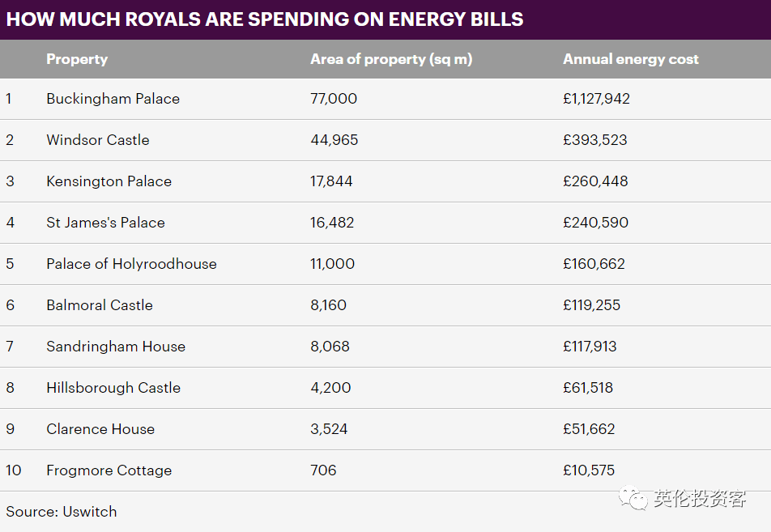Select Palace of Holyroodhouse entry
The height and width of the screenshot is (532, 771).
pos(131,264)
